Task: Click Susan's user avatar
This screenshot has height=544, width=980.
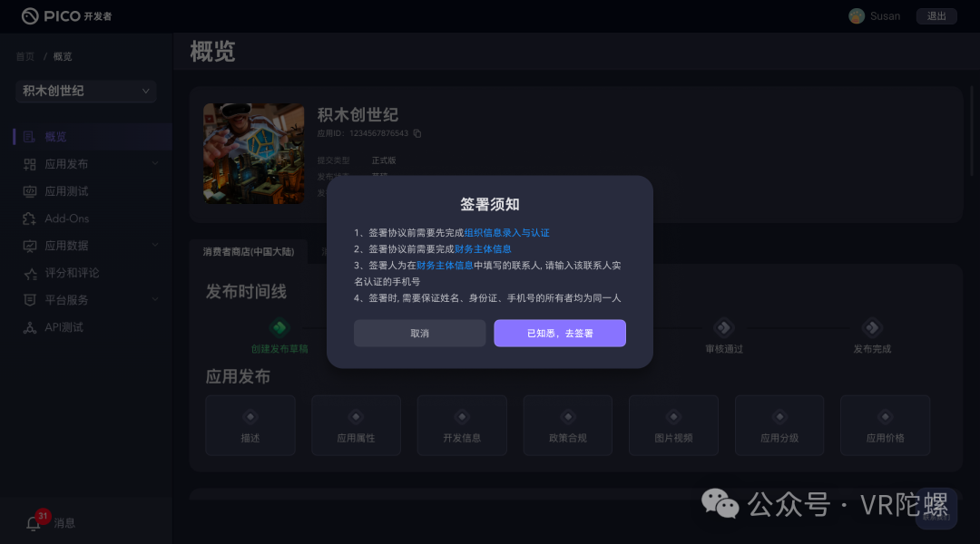Action: pyautogui.click(x=857, y=16)
